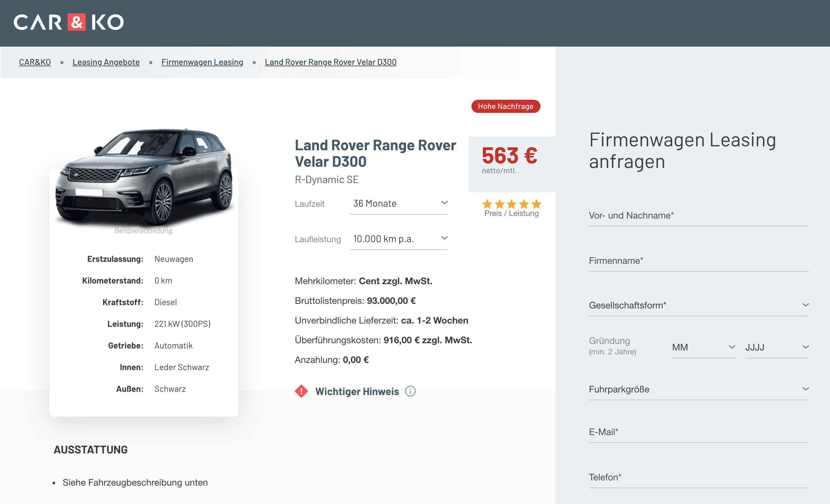Expand the Gesellschaftsform dropdown
Viewport: 830px width, 504px height.
[x=699, y=305]
